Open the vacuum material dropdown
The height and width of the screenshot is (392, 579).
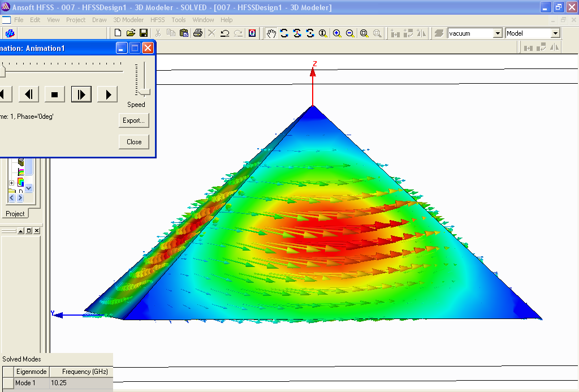pyautogui.click(x=498, y=33)
